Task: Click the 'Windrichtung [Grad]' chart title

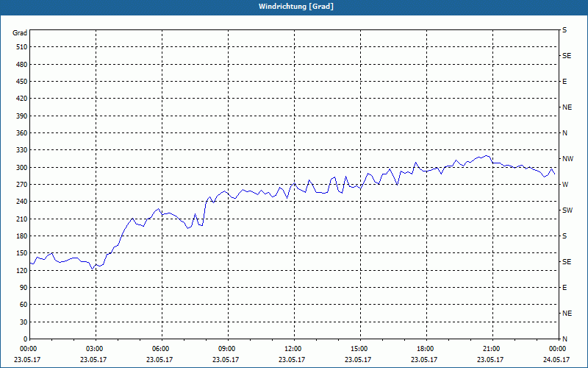Action: tap(296, 7)
